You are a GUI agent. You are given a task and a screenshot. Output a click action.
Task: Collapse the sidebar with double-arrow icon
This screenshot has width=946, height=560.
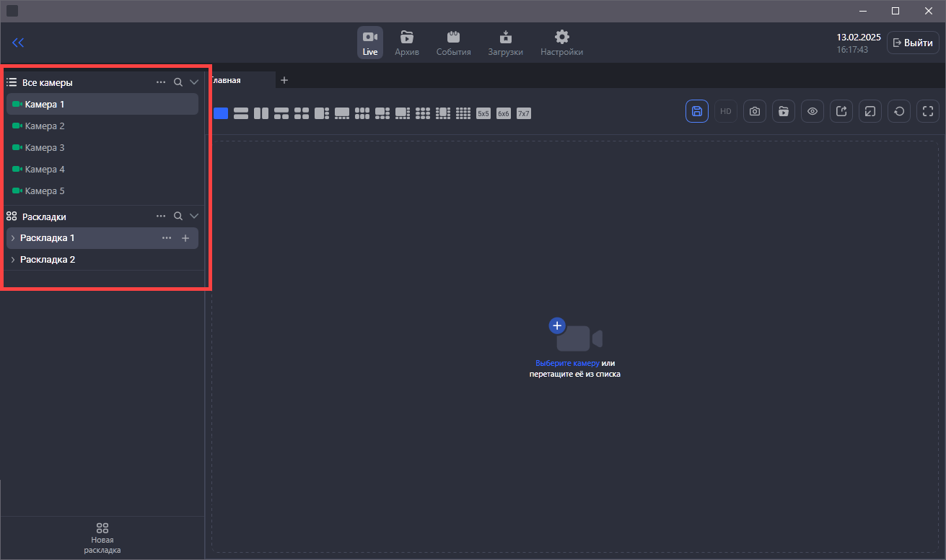[x=18, y=43]
